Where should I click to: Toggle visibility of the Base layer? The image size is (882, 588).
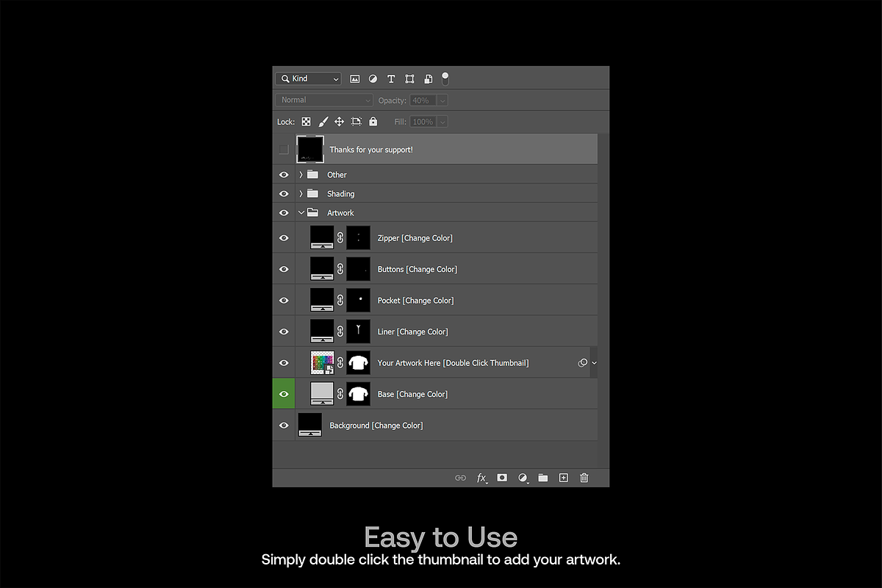tap(284, 394)
